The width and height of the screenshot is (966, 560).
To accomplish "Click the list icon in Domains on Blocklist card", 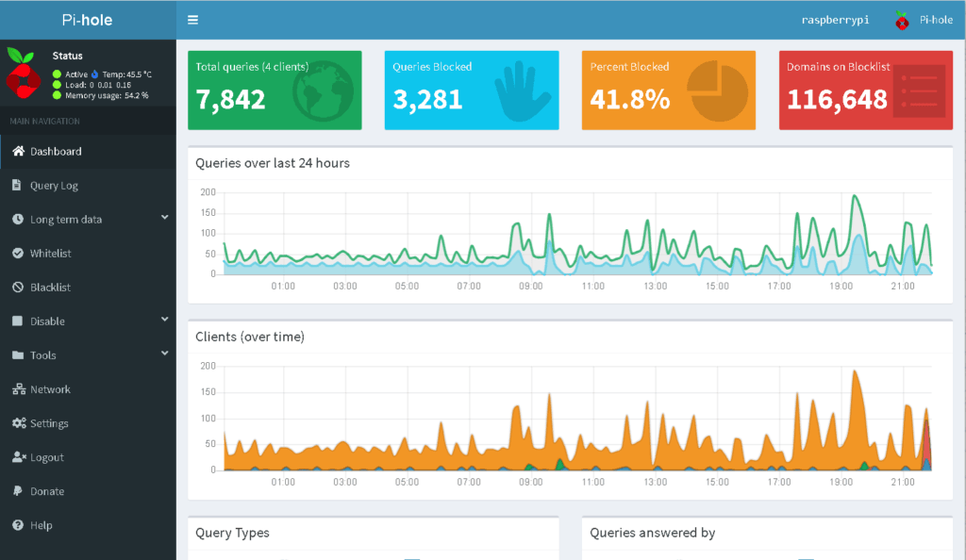I will pyautogui.click(x=919, y=91).
